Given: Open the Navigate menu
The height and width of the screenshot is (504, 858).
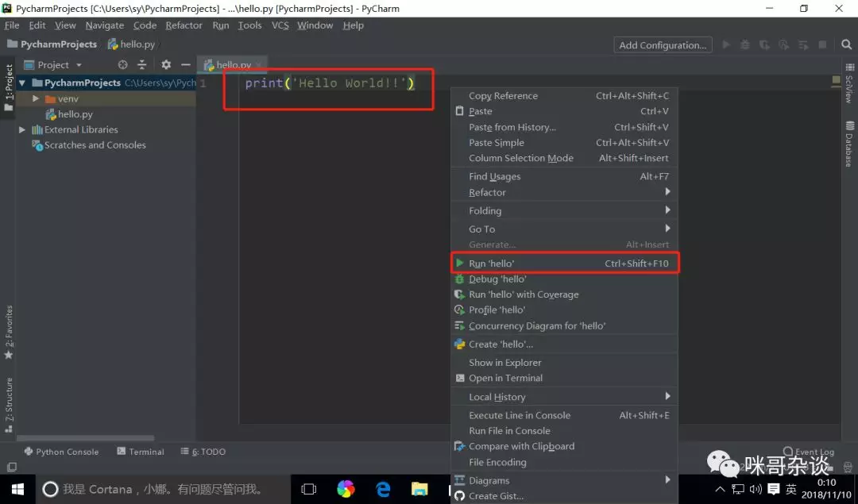Looking at the screenshot, I should pos(105,25).
